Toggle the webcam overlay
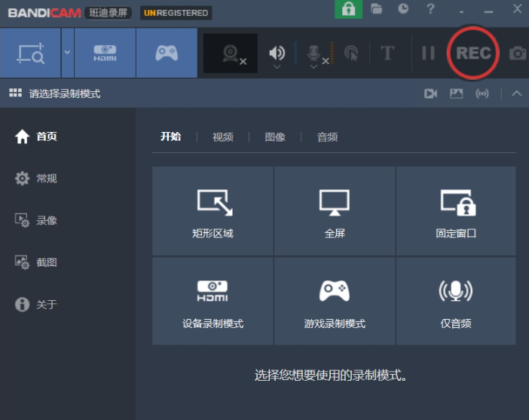The height and width of the screenshot is (420, 529). click(x=231, y=54)
